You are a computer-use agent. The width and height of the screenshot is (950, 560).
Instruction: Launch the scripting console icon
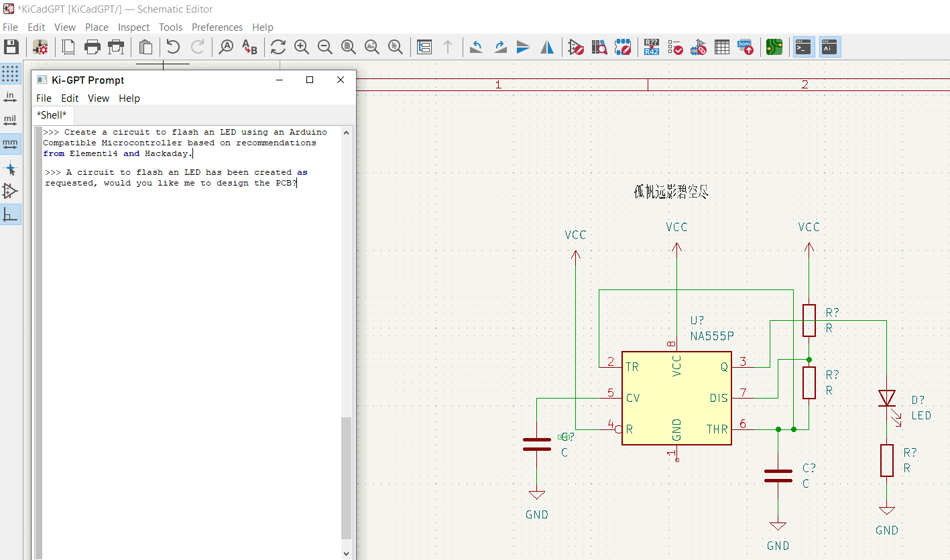click(x=803, y=47)
